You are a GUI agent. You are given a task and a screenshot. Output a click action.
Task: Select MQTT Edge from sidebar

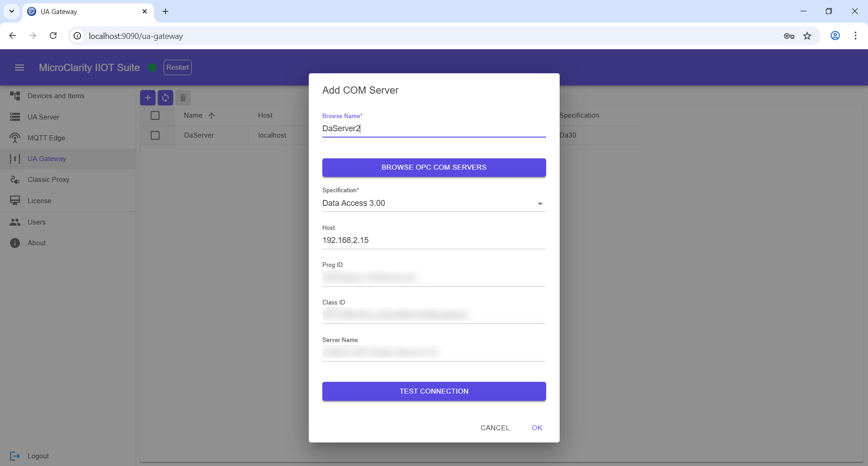point(46,138)
